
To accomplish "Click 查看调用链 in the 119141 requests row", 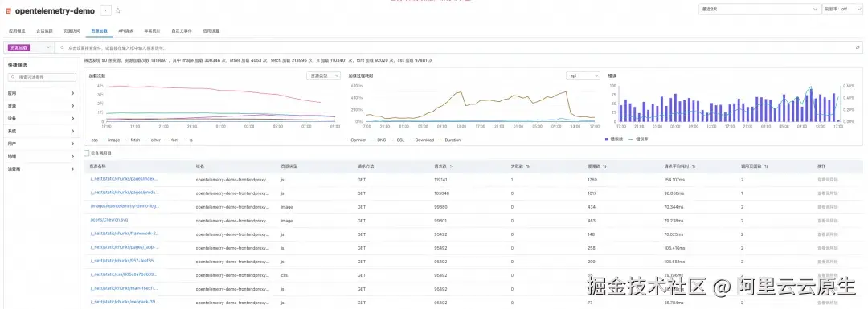I will click(x=828, y=180).
